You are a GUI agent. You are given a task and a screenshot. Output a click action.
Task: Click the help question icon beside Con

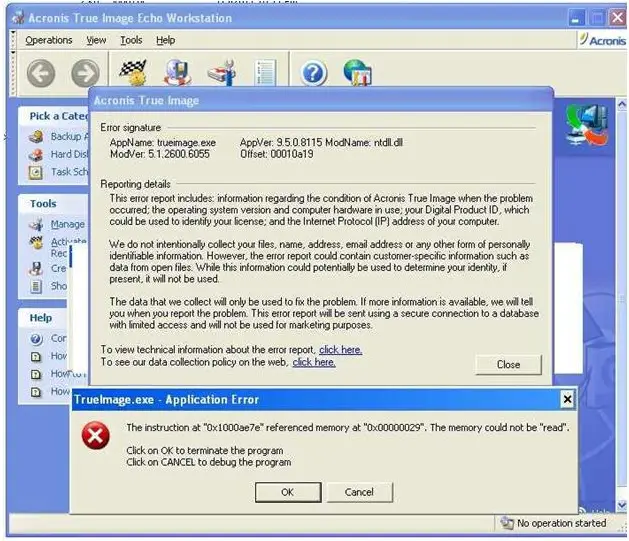[36, 339]
